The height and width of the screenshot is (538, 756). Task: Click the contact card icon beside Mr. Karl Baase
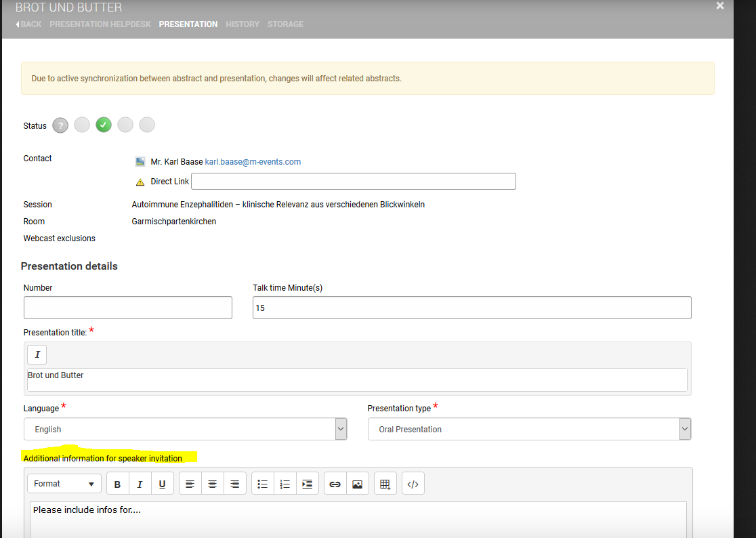click(x=140, y=161)
